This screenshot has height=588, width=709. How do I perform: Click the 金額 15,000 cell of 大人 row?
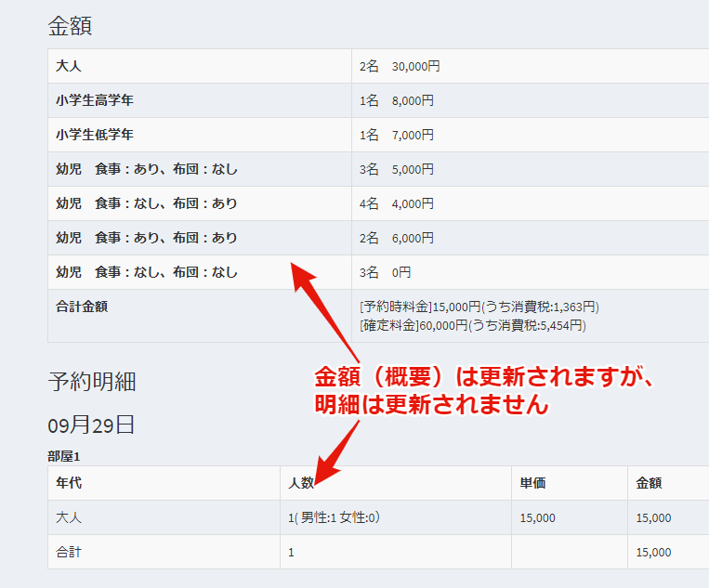point(653,518)
